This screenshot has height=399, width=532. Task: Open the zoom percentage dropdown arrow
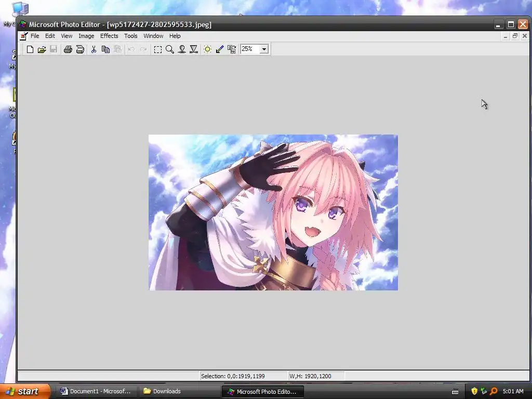point(264,49)
